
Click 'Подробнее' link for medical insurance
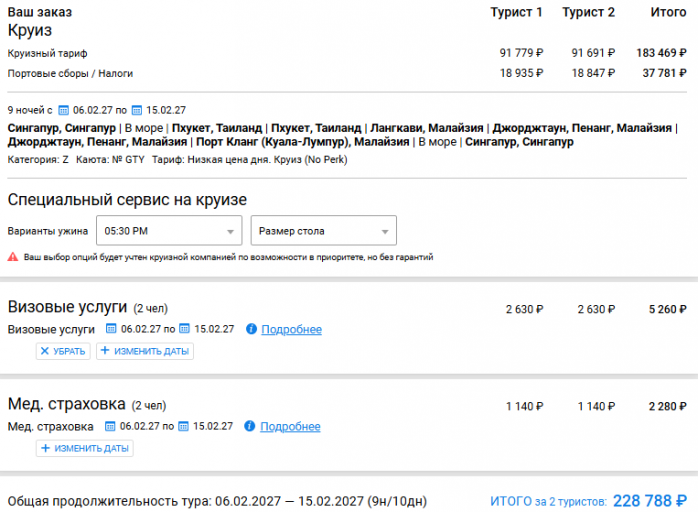(290, 427)
